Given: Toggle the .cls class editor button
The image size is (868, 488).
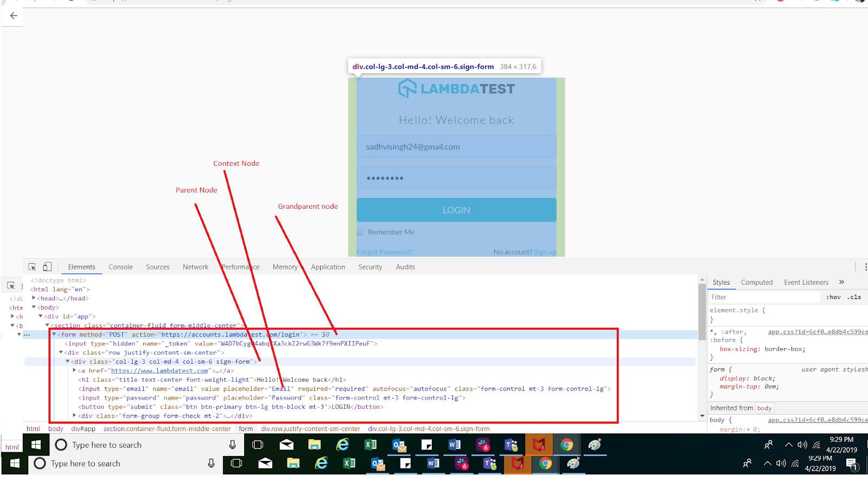Looking at the screenshot, I should (854, 297).
